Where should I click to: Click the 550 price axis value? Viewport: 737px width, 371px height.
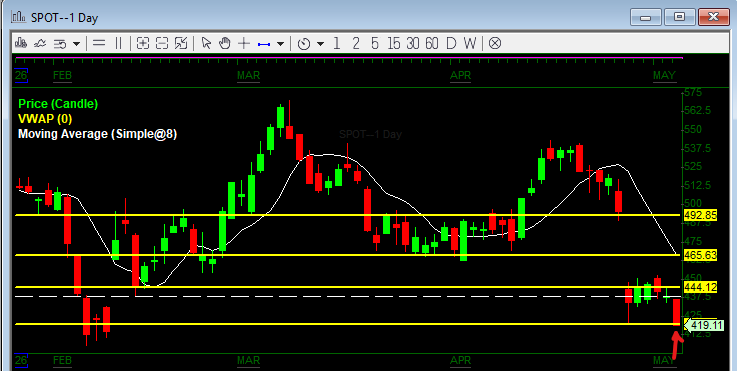pyautogui.click(x=693, y=129)
